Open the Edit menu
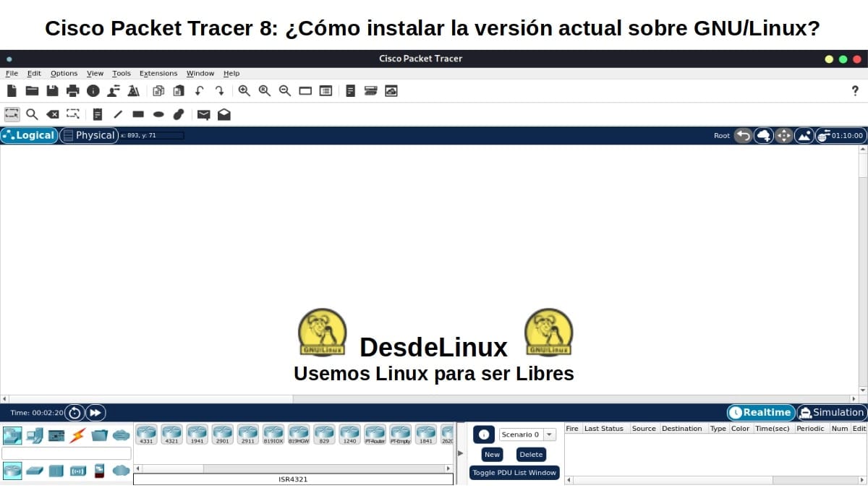The height and width of the screenshot is (488, 868). (34, 73)
